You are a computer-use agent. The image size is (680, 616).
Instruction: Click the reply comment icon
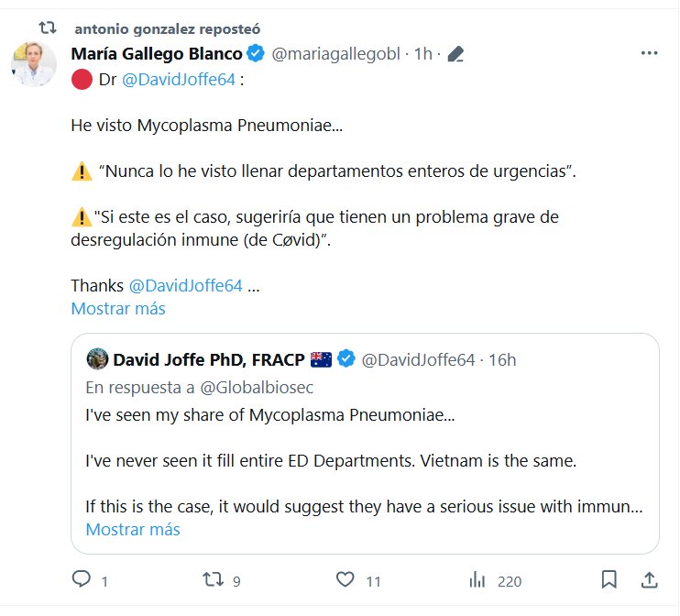(x=82, y=579)
